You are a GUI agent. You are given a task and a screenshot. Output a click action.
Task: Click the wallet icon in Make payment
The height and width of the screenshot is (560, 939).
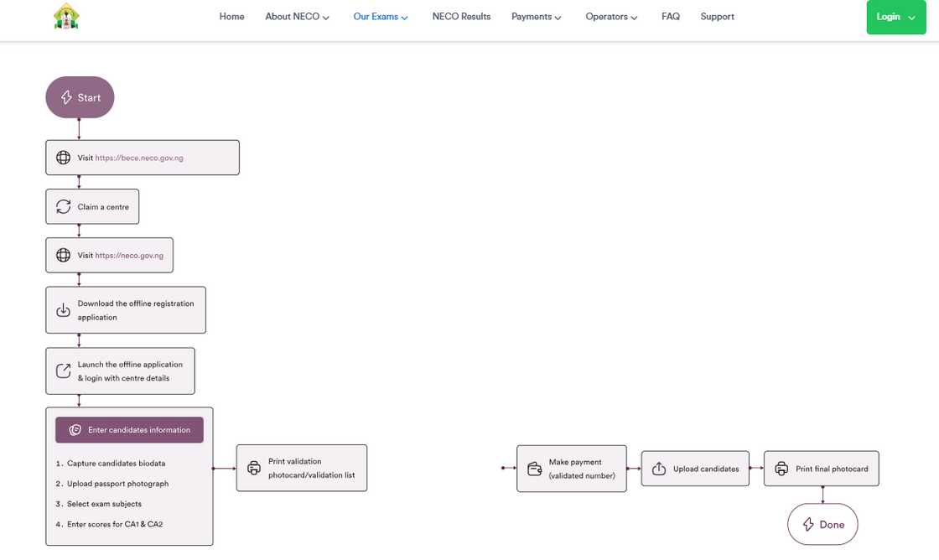point(534,469)
